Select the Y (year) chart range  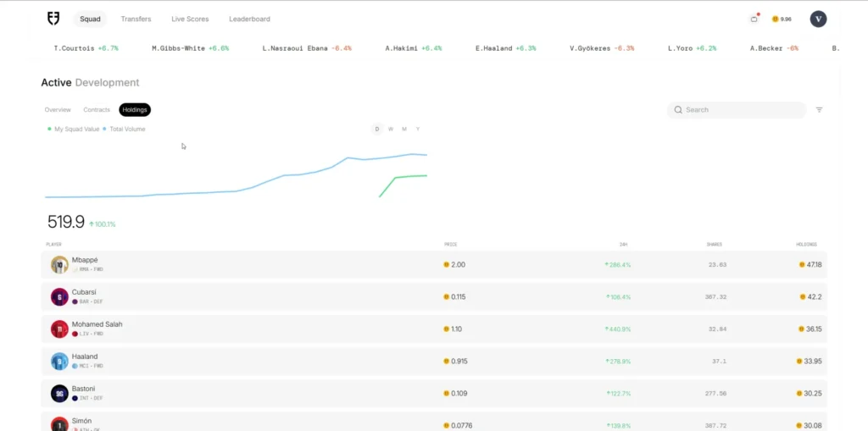418,130
